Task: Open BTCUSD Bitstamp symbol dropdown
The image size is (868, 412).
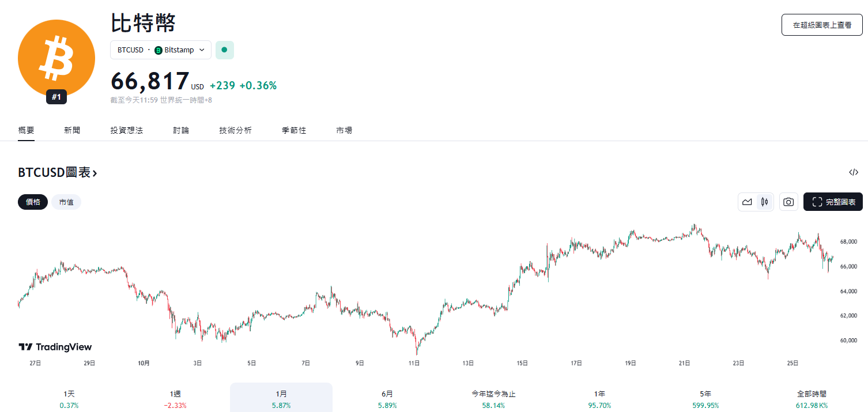Action: point(161,50)
